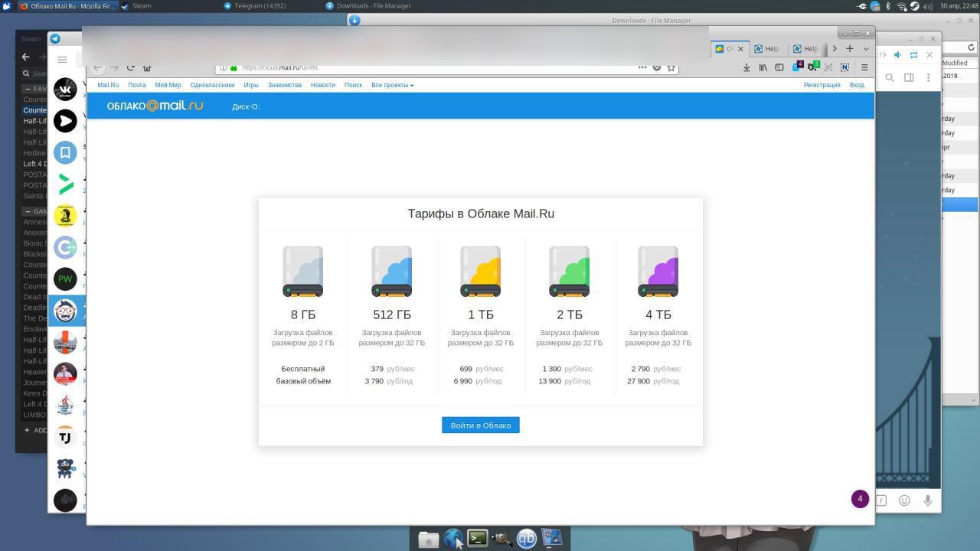This screenshot has height=551, width=980.
Task: Click the ghost extension icon with badge 4
Action: pyautogui.click(x=797, y=67)
